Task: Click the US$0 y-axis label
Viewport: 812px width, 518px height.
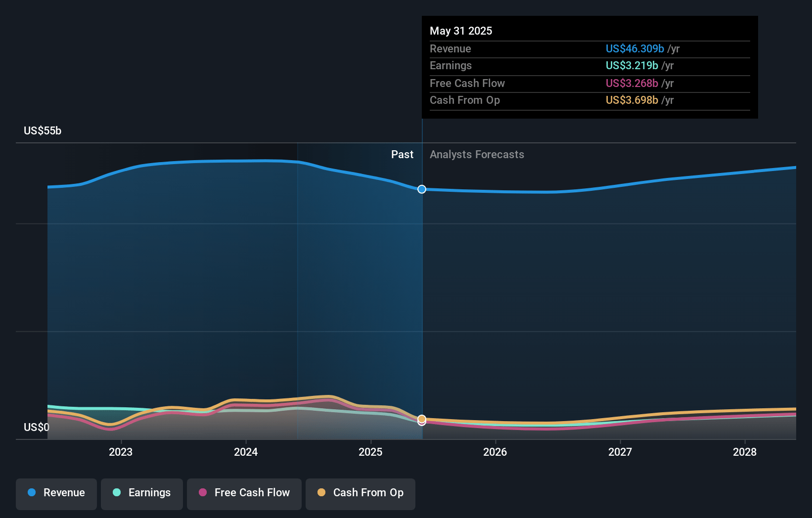Action: pyautogui.click(x=37, y=428)
